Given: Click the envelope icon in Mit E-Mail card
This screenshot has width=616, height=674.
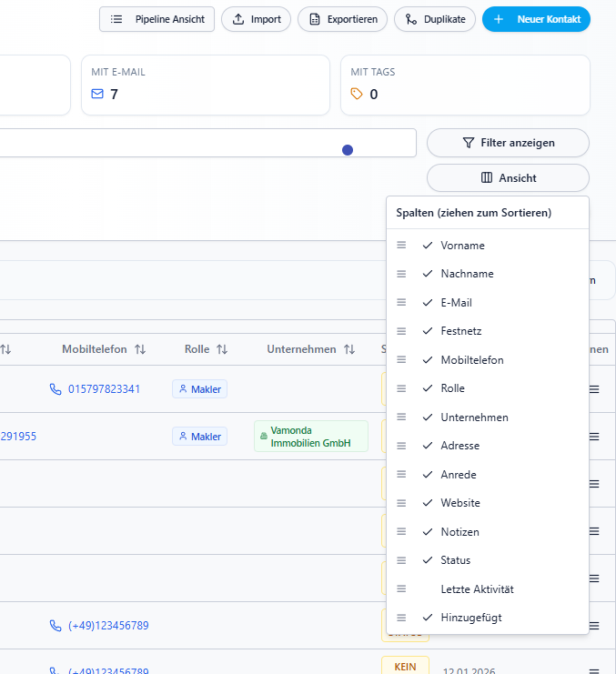Looking at the screenshot, I should [x=97, y=94].
